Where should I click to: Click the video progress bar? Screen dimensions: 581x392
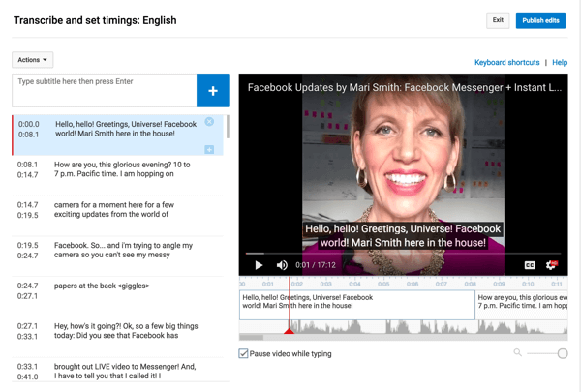403,254
